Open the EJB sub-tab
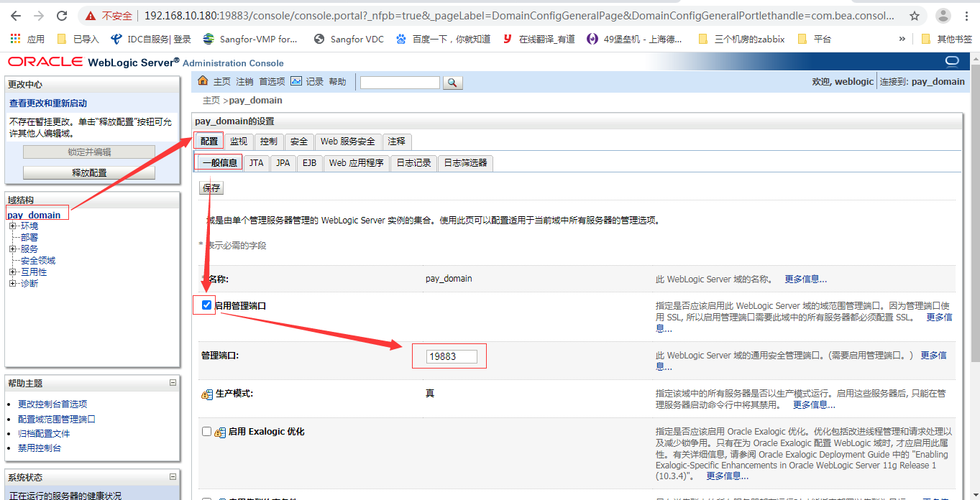This screenshot has height=500, width=980. pos(309,163)
